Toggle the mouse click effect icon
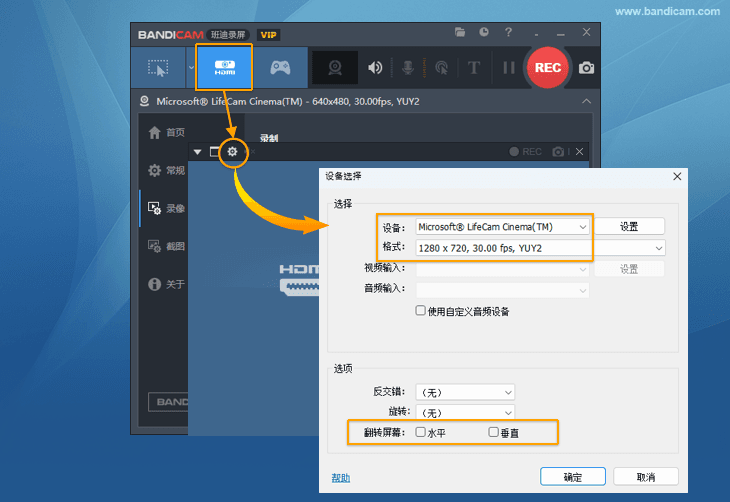 (x=441, y=68)
